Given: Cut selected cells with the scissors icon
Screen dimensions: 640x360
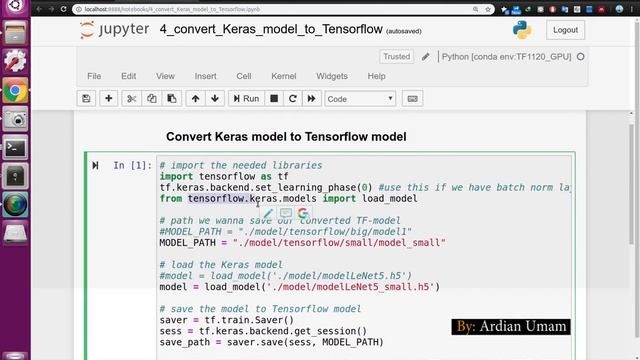Looking at the screenshot, I should point(131,99).
